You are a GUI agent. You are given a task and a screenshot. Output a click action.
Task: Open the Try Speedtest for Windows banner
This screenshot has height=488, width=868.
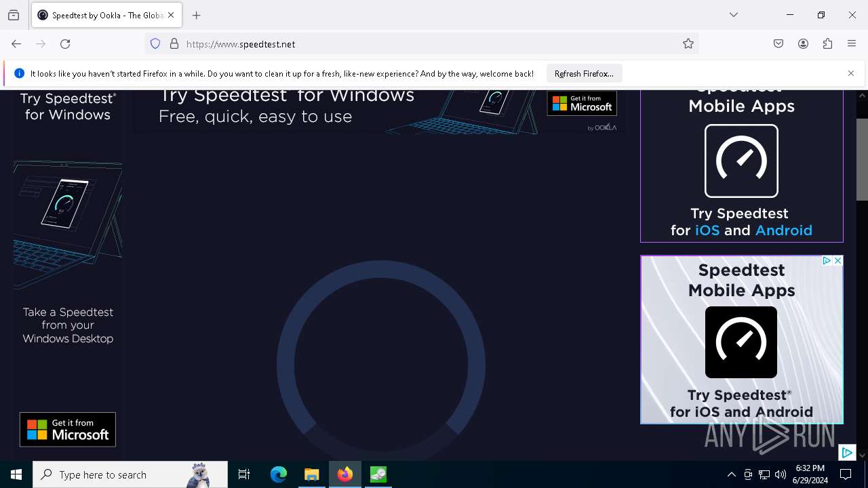tap(377, 112)
